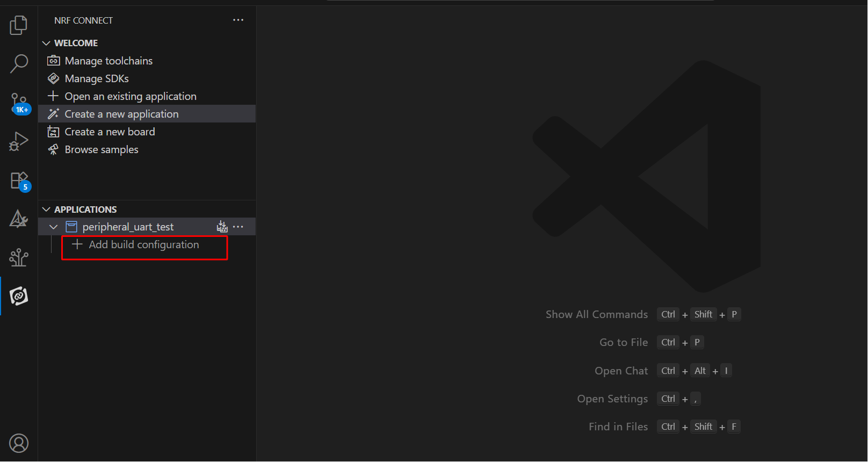The image size is (868, 462).
Task: Open the CMake triangle icon in the activity bar
Action: pos(19,219)
